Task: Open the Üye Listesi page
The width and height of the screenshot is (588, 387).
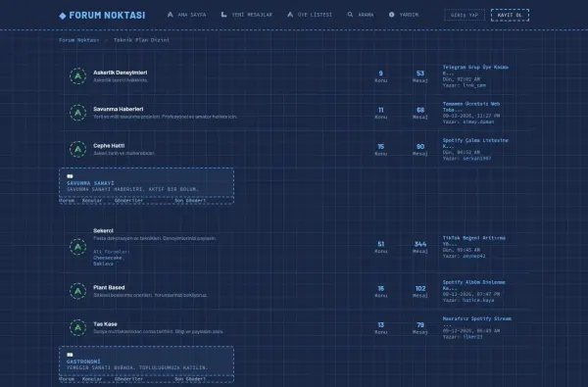Action: (310, 15)
